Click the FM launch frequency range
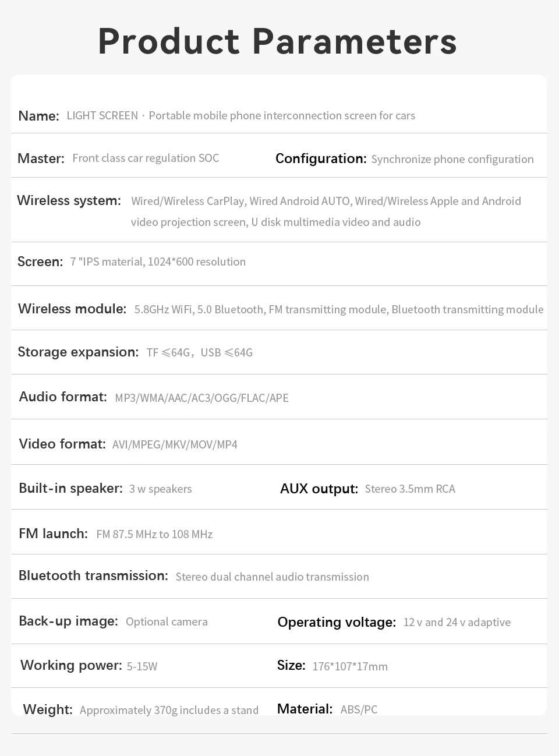The image size is (559, 756). [x=154, y=534]
